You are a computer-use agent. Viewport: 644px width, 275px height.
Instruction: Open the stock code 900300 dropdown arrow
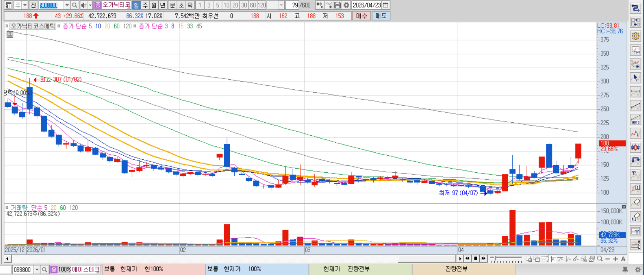67,5
